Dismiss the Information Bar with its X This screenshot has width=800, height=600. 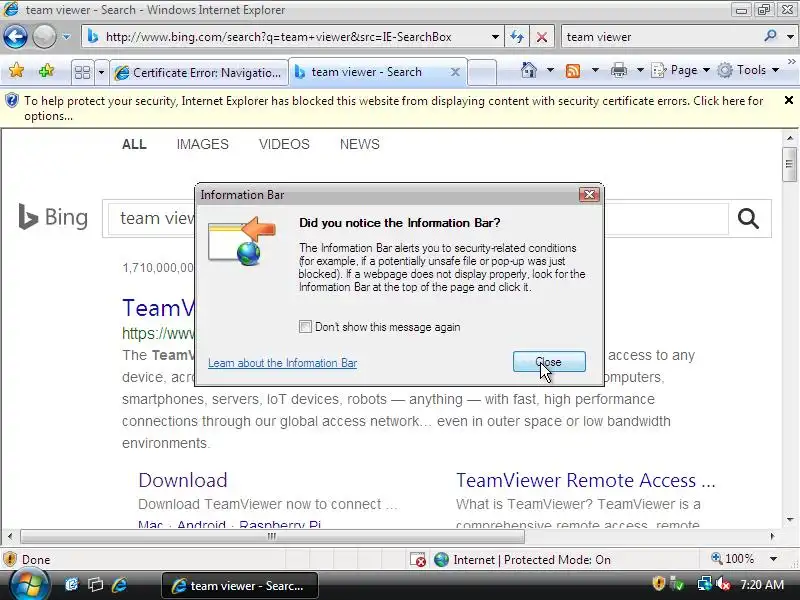(x=789, y=101)
